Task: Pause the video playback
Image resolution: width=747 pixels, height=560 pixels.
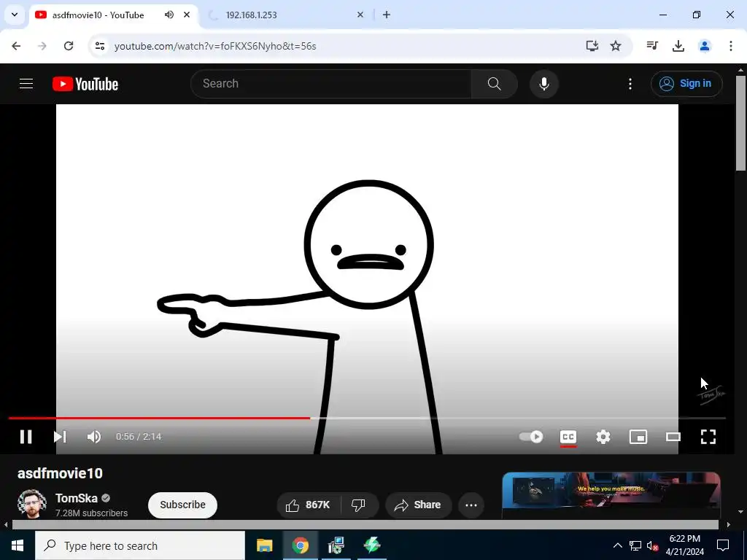Action: (26, 437)
